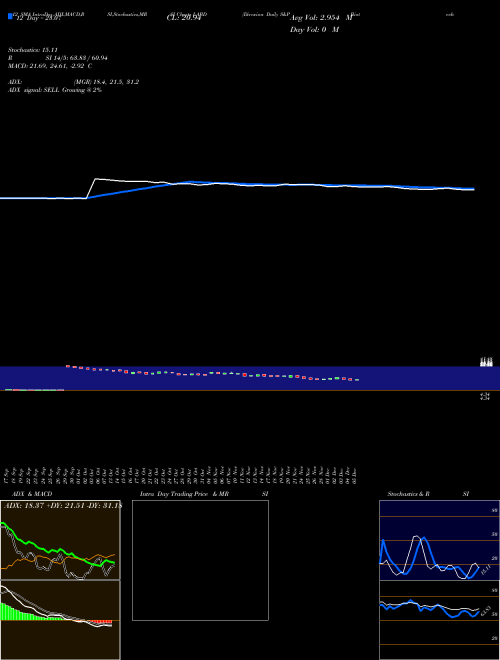This screenshot has height=660, width=500.
Task: Select the 'Day Vol: 0 M' text
Action: 314,30
